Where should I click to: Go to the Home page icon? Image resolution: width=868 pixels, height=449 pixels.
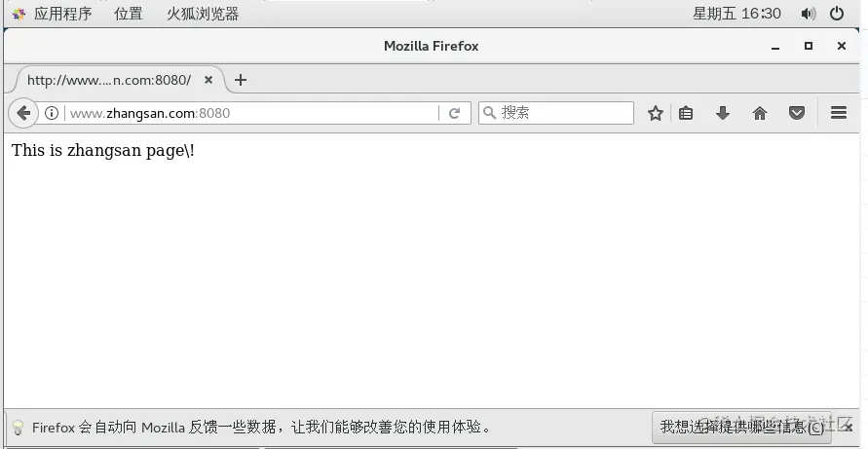click(760, 113)
